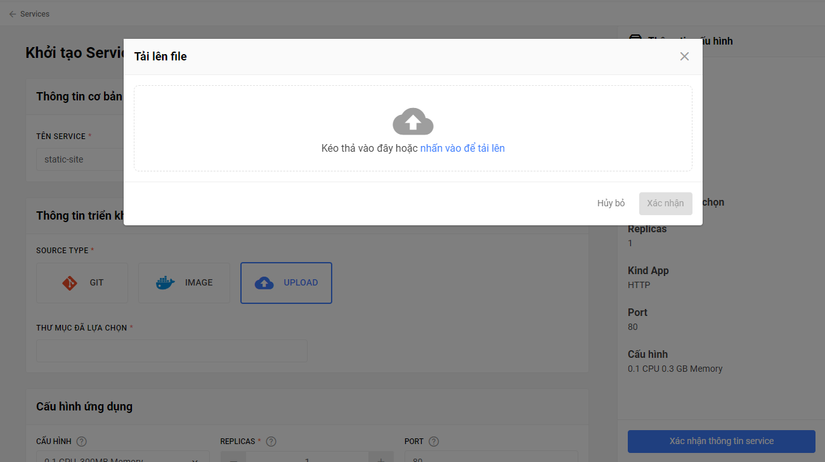This screenshot has width=825, height=462.
Task: Click the Docker whale icon
Action: 165,283
